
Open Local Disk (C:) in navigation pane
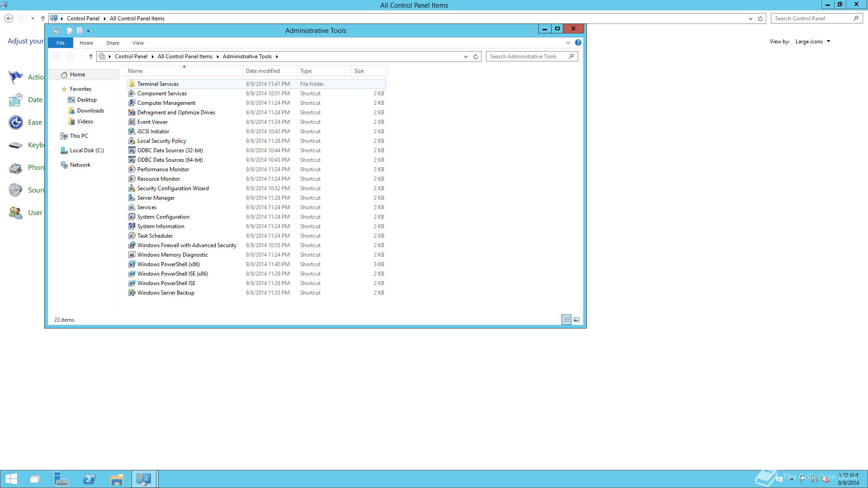(87, 150)
